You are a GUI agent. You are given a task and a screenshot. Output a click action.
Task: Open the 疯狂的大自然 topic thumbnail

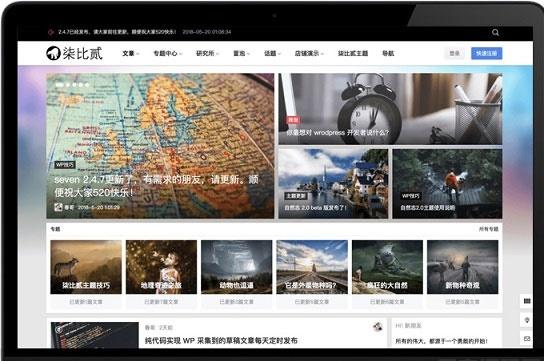point(387,267)
